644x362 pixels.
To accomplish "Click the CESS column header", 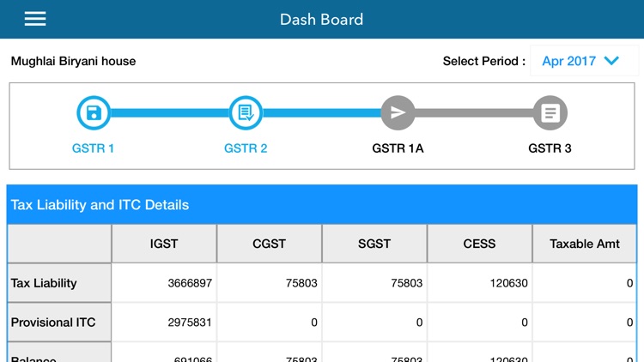I will pyautogui.click(x=479, y=244).
